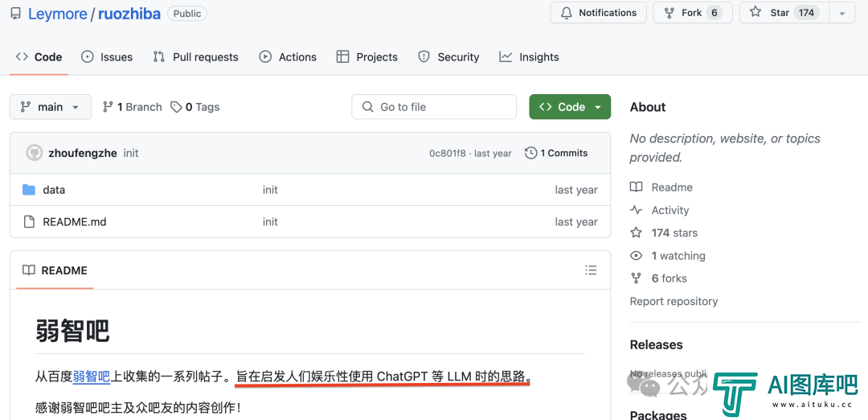Open commit hash 0c801f8
The height and width of the screenshot is (420, 868).
[448, 154]
